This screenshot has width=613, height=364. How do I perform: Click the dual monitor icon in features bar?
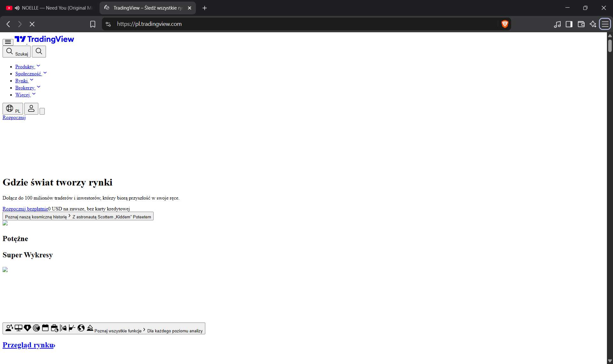click(x=19, y=328)
